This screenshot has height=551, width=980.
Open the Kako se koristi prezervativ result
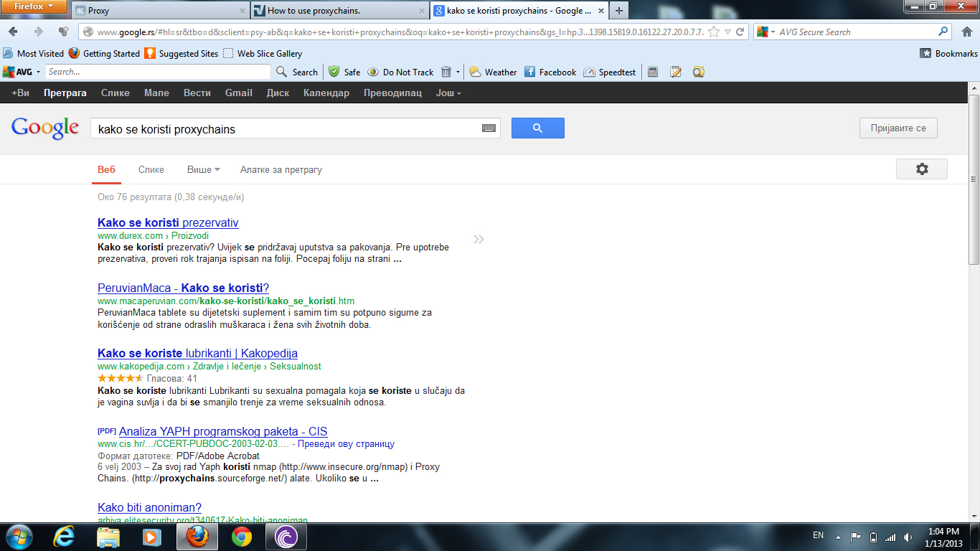(168, 223)
